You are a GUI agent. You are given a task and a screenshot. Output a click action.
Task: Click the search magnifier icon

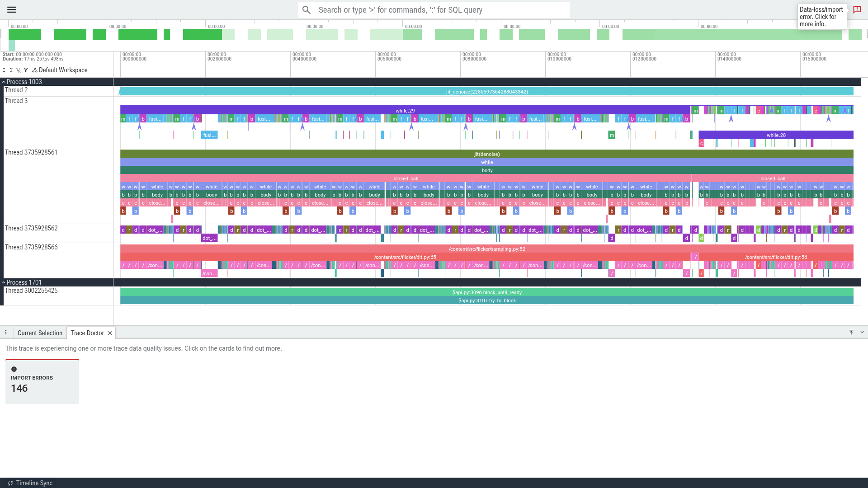point(307,10)
